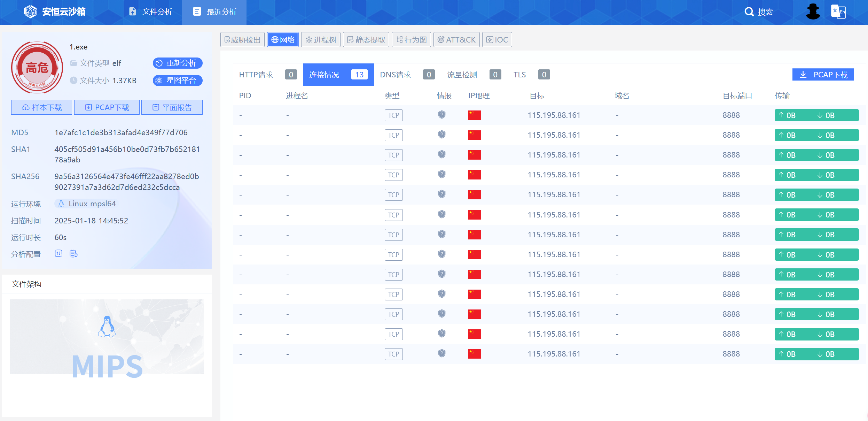The width and height of the screenshot is (868, 421).
Task: Open the ATT&CK tab
Action: pyautogui.click(x=456, y=40)
